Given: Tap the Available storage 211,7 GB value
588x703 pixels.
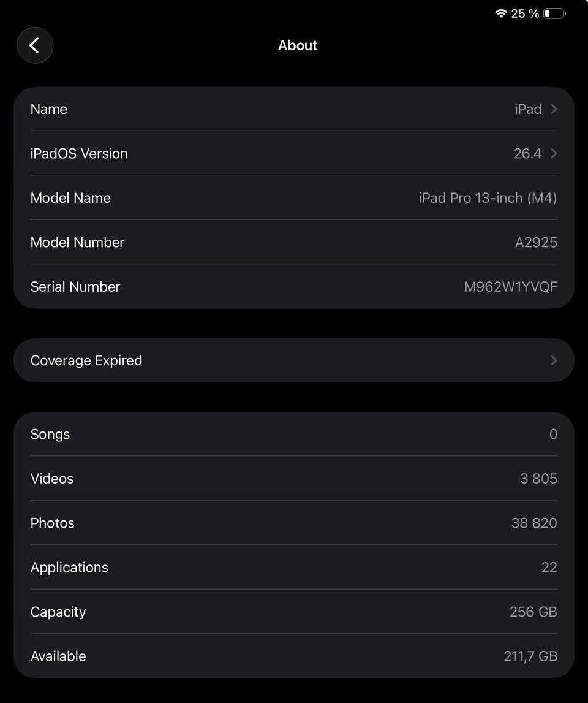Looking at the screenshot, I should click(x=530, y=656).
